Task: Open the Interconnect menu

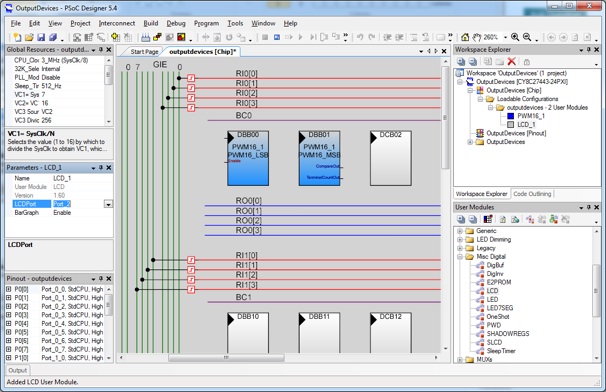Action: coord(117,24)
